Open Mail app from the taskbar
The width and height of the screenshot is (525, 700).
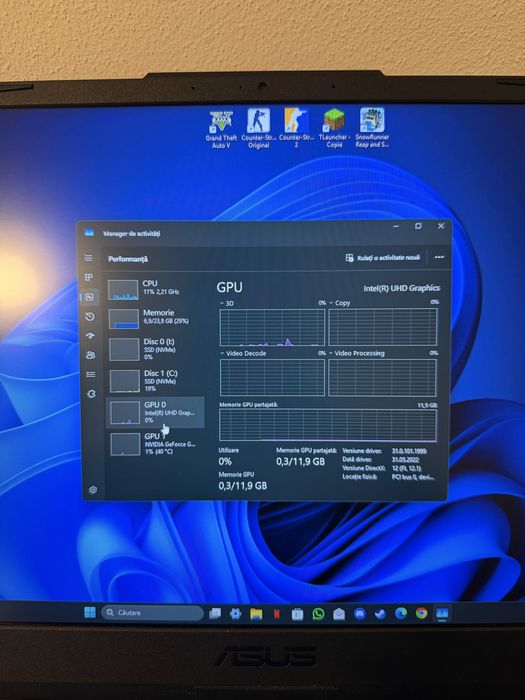[x=339, y=614]
